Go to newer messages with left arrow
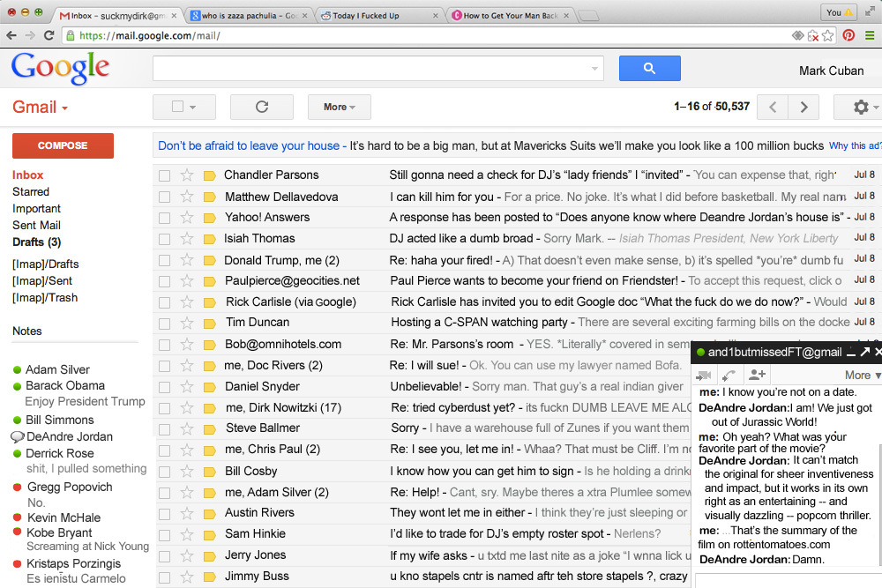The height and width of the screenshot is (588, 882). click(x=773, y=107)
